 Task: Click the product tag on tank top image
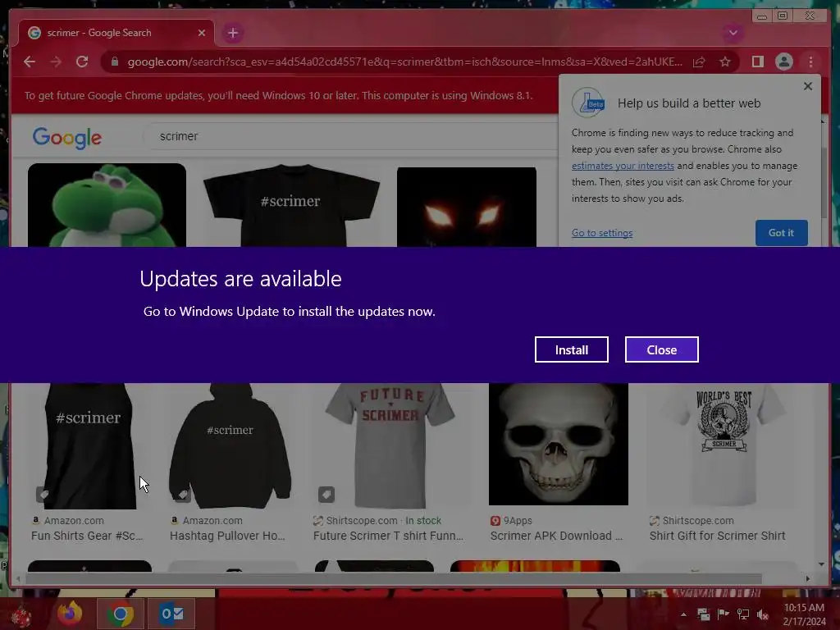[44, 494]
